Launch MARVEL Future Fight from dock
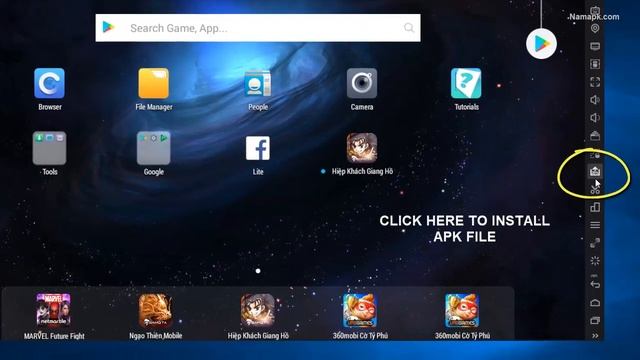 tap(53, 310)
